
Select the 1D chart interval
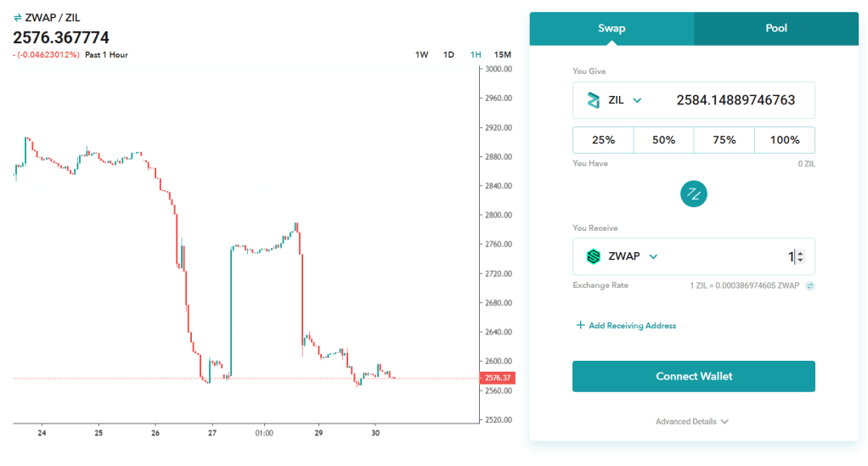448,54
